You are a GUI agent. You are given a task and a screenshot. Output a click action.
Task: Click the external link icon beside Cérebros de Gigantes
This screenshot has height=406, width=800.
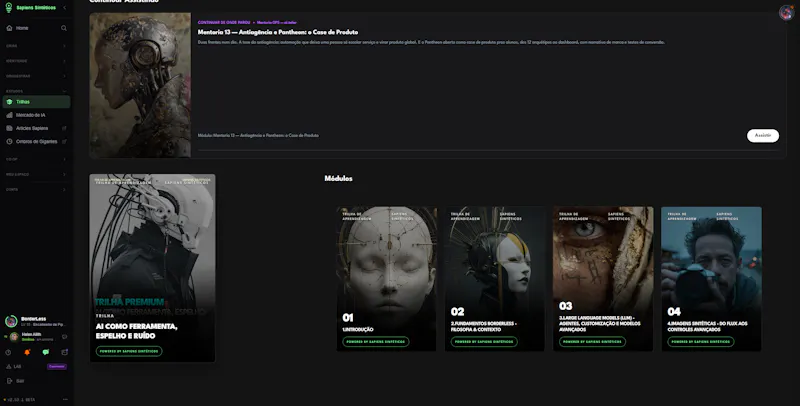click(64, 142)
